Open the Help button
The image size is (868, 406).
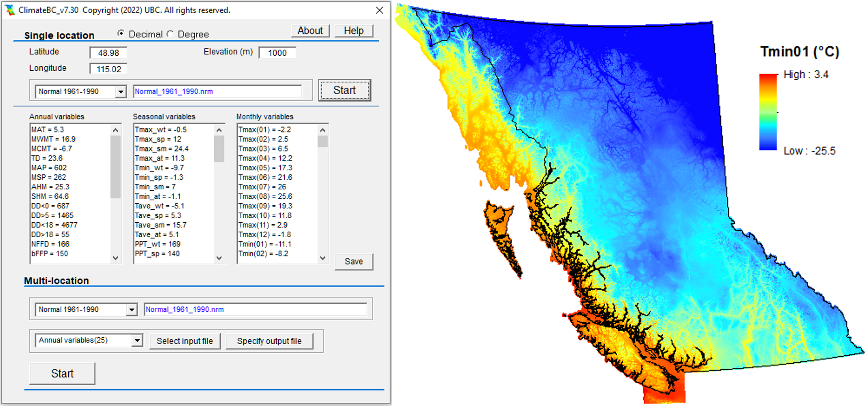354,30
